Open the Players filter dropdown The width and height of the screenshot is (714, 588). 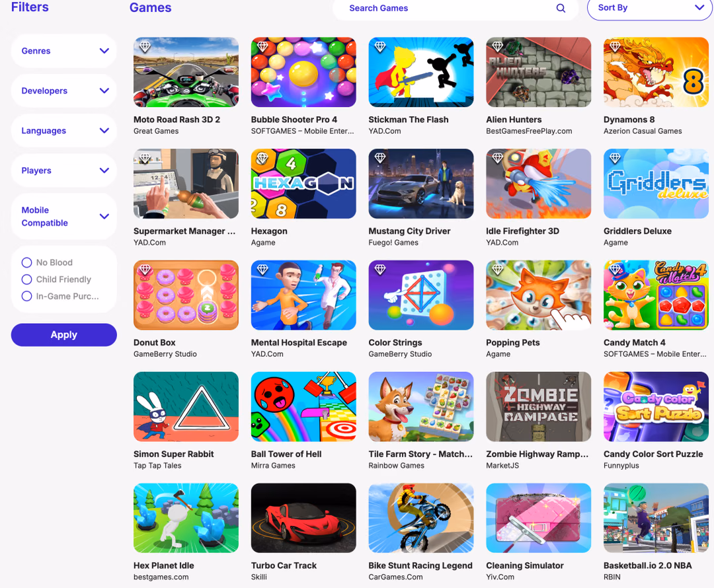pyautogui.click(x=63, y=170)
